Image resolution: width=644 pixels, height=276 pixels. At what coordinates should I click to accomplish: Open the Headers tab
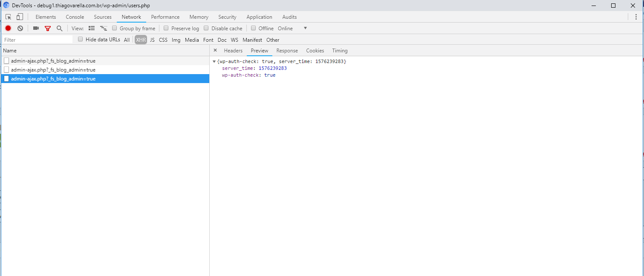(x=233, y=51)
